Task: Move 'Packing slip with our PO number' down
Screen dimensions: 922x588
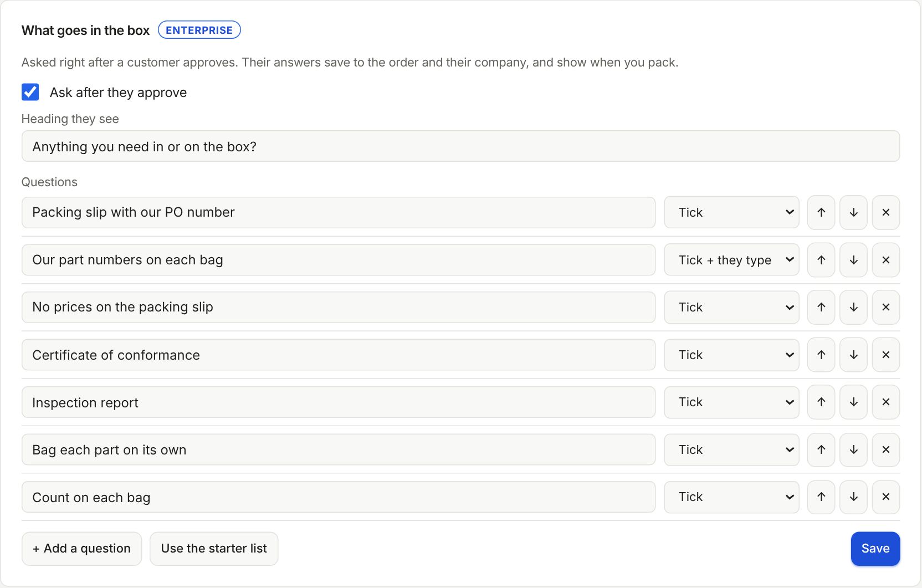Action: pyautogui.click(x=853, y=212)
